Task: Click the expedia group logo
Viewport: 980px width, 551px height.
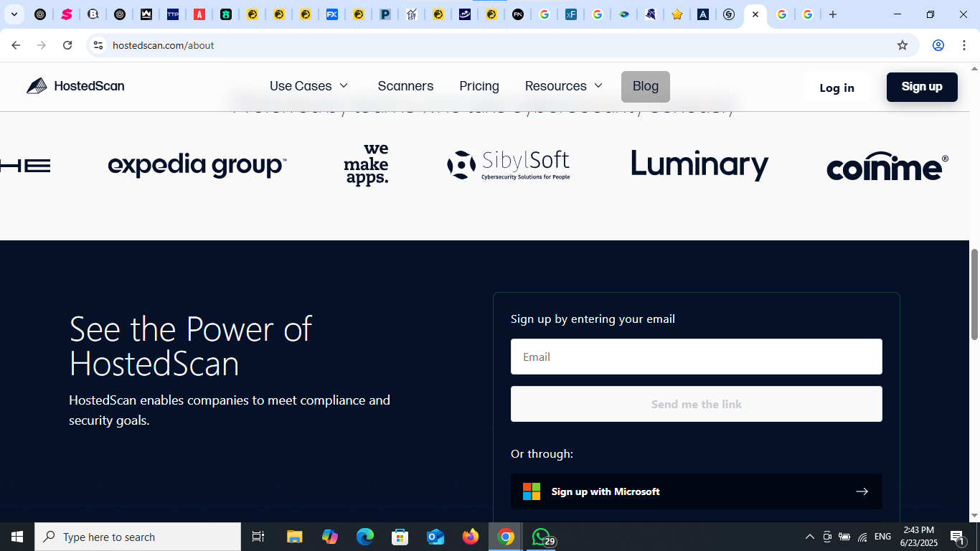Action: pyautogui.click(x=197, y=166)
